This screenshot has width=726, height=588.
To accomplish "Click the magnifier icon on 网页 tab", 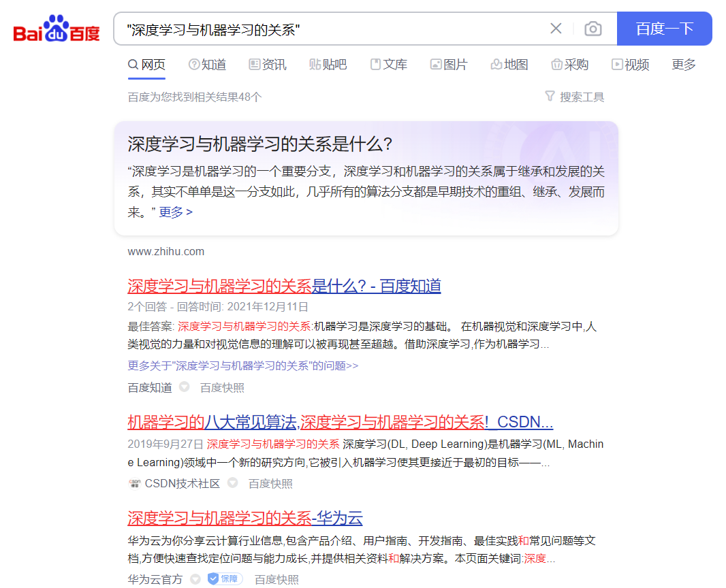I will point(133,64).
